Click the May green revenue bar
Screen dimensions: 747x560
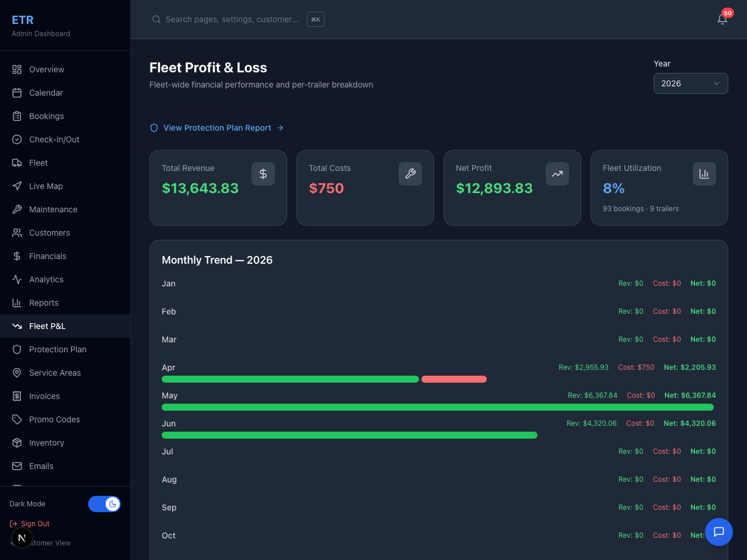(x=438, y=407)
